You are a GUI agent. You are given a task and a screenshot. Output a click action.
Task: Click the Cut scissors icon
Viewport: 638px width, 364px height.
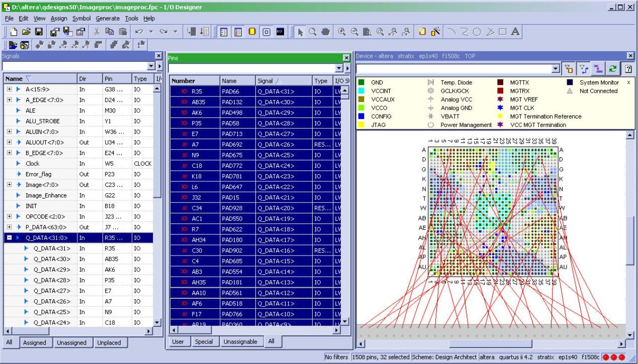[x=97, y=32]
